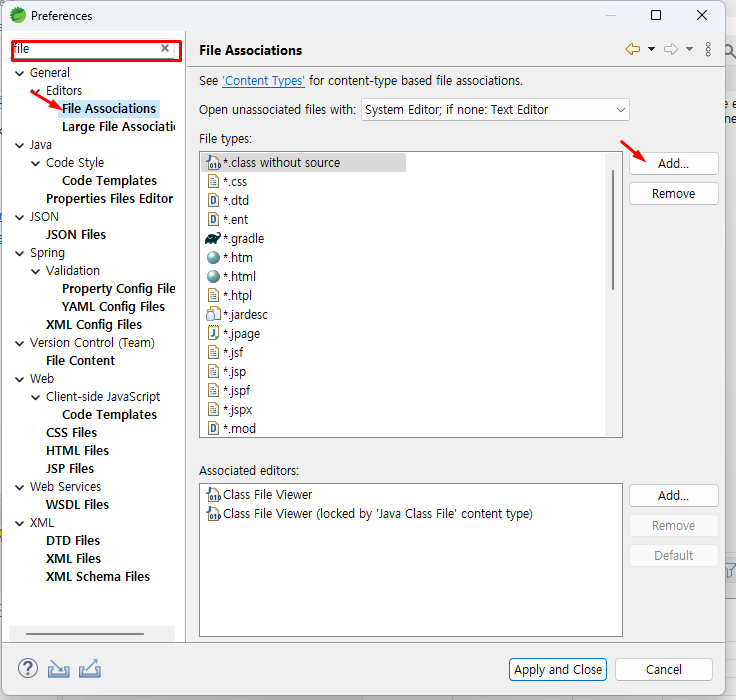Select WSDL Files tree item
The image size is (736, 700).
coord(77,505)
